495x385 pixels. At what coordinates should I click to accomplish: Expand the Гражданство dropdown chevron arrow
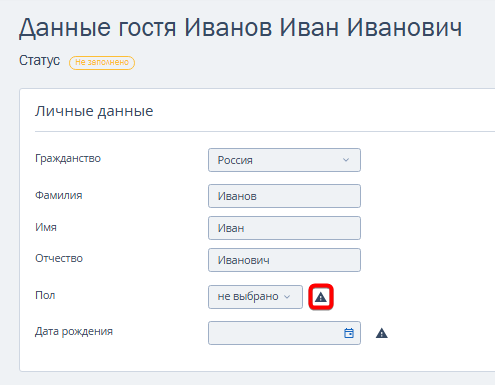point(346,160)
